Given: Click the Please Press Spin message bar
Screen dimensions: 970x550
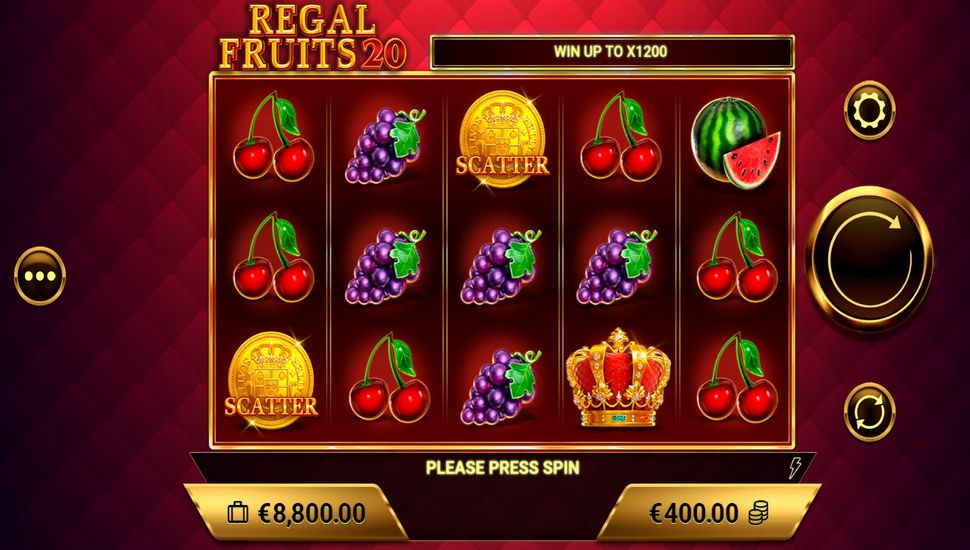Looking at the screenshot, I should point(502,467).
